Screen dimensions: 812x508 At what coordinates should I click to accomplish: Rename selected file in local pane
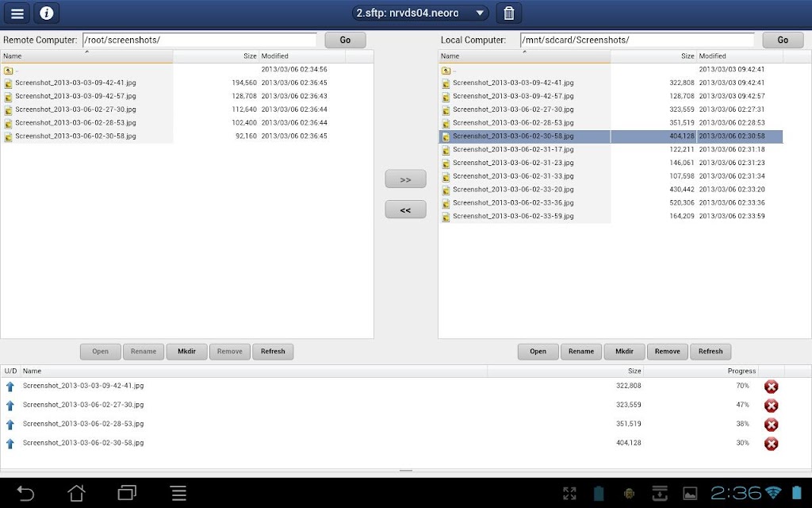coord(581,352)
